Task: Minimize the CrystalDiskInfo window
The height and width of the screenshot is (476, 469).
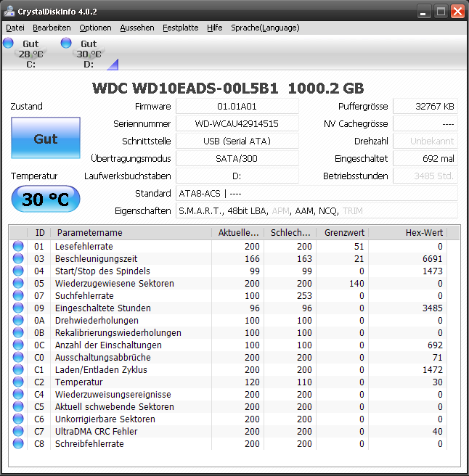Action: click(x=423, y=12)
